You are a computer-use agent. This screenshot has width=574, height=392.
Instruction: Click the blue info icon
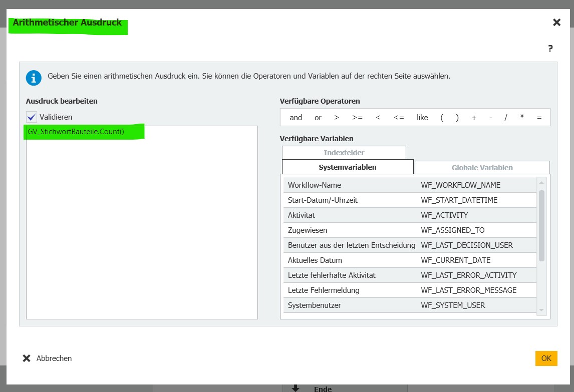34,78
